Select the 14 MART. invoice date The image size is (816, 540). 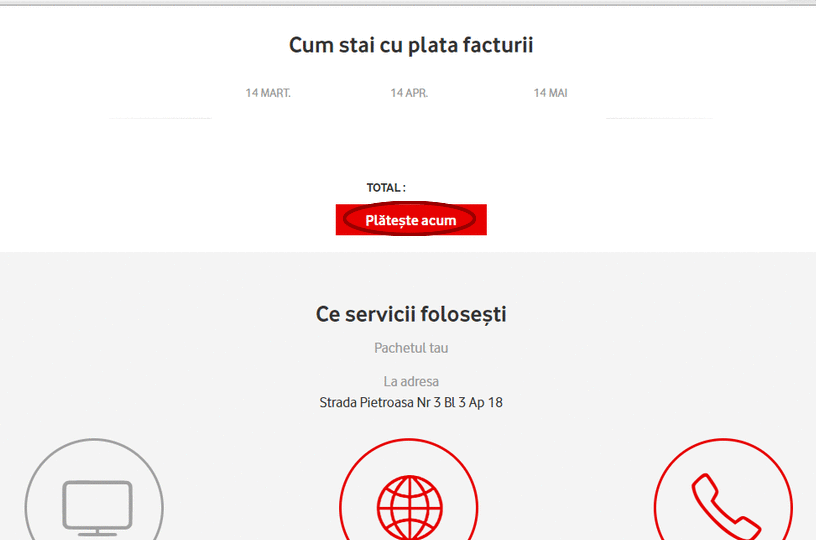[268, 93]
